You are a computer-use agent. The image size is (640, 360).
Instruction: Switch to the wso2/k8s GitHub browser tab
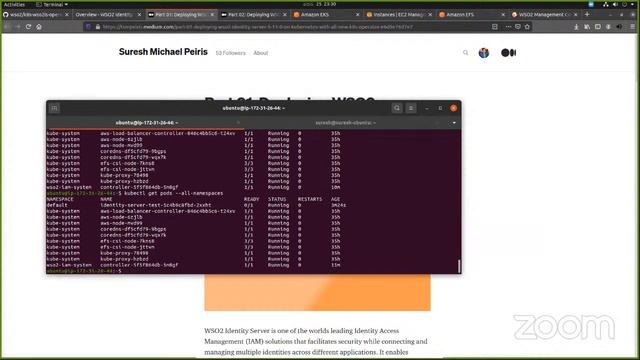(36, 15)
